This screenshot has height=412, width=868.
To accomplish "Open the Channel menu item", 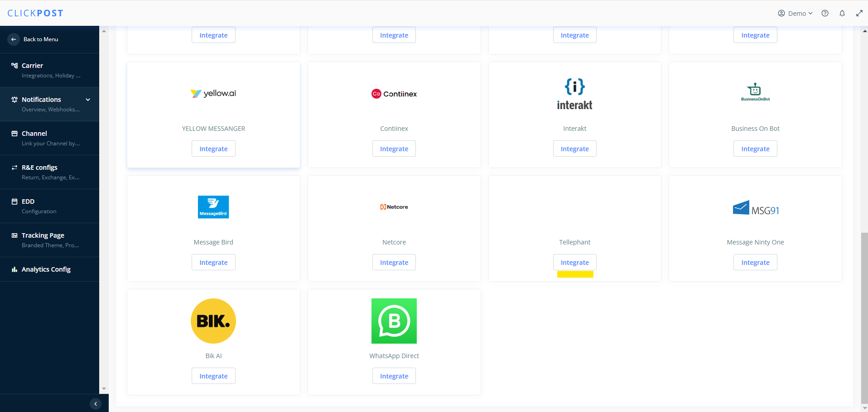I will 49,138.
